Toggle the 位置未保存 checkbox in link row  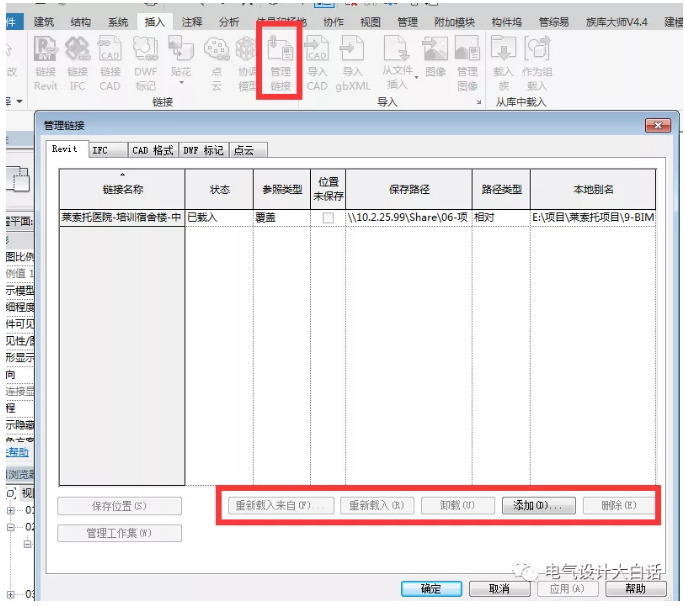tap(328, 217)
